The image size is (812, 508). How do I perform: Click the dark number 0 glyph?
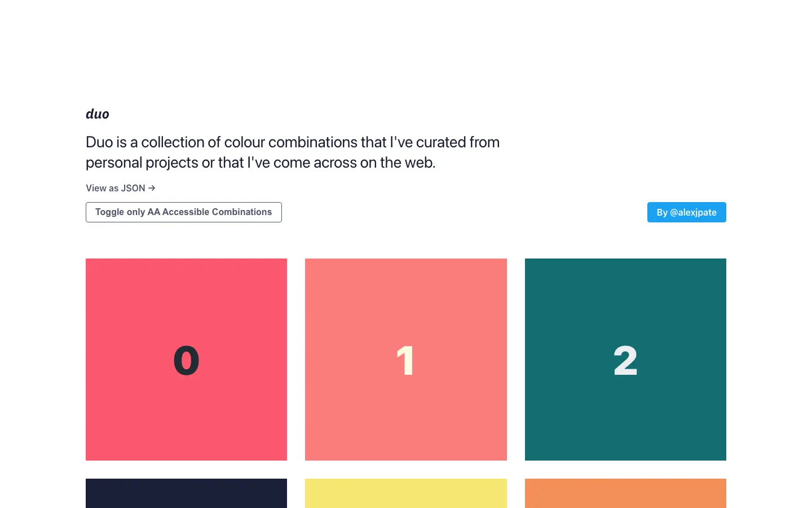186,360
